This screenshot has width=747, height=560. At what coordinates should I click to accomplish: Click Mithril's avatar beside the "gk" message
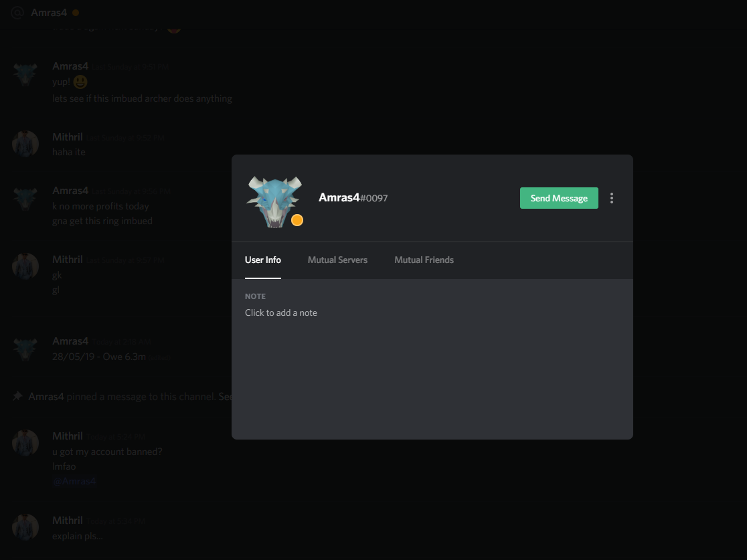[x=25, y=266]
